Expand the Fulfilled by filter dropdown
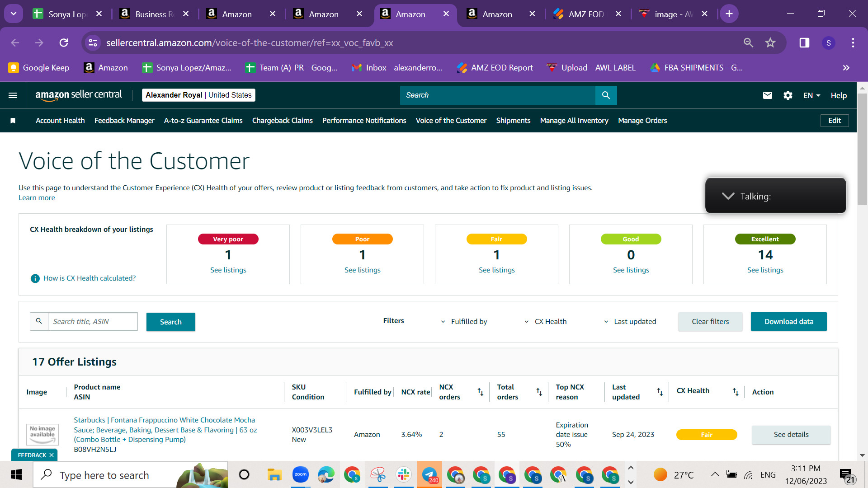 point(465,322)
